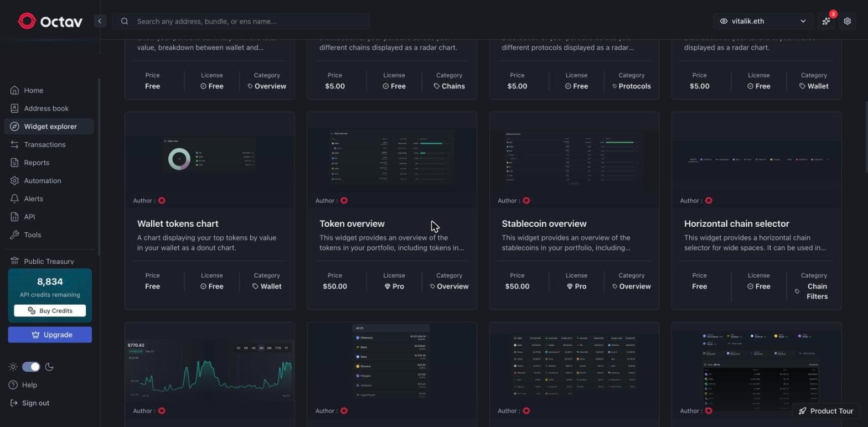Open Help in the sidebar
The image size is (868, 427).
click(24, 385)
